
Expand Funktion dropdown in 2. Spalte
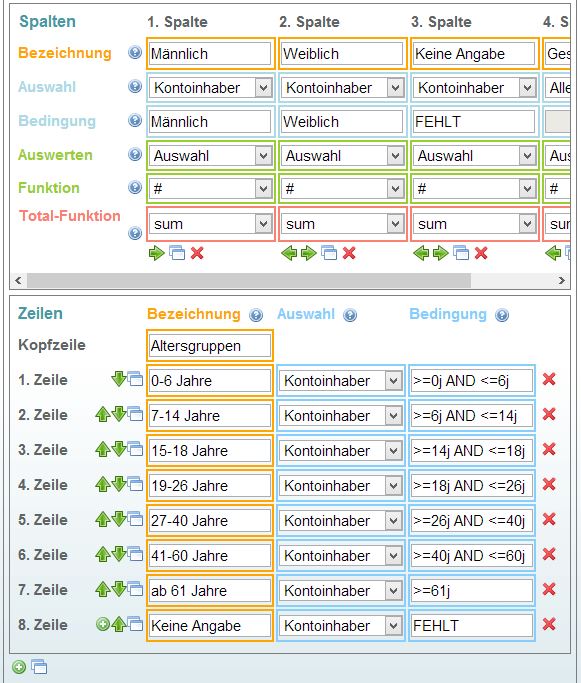343,189
